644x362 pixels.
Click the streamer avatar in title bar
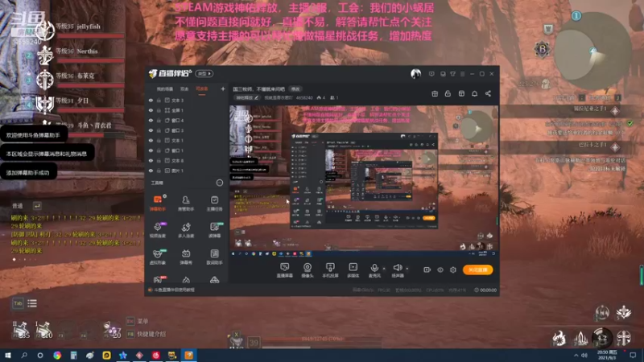pos(415,74)
